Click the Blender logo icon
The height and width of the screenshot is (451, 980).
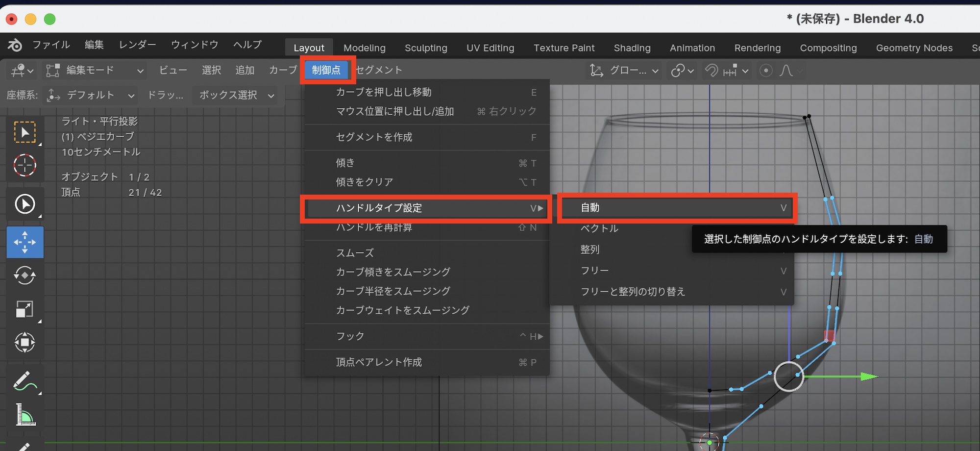(x=15, y=45)
